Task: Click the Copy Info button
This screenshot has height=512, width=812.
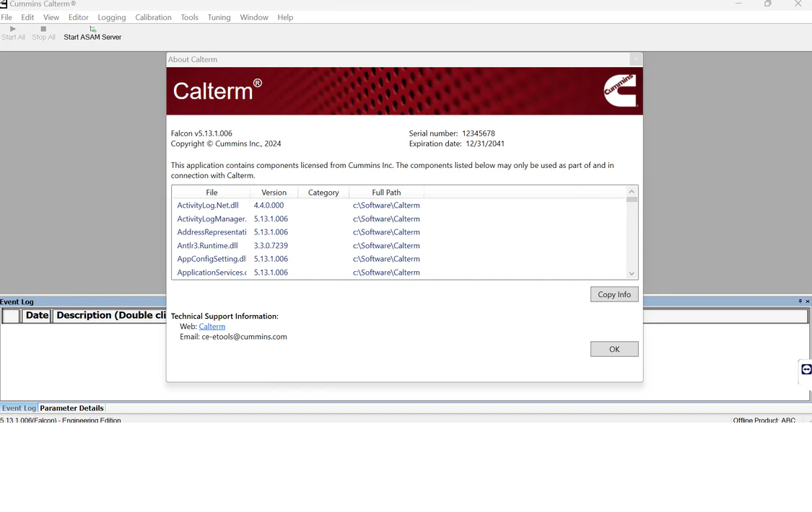Action: (x=614, y=294)
